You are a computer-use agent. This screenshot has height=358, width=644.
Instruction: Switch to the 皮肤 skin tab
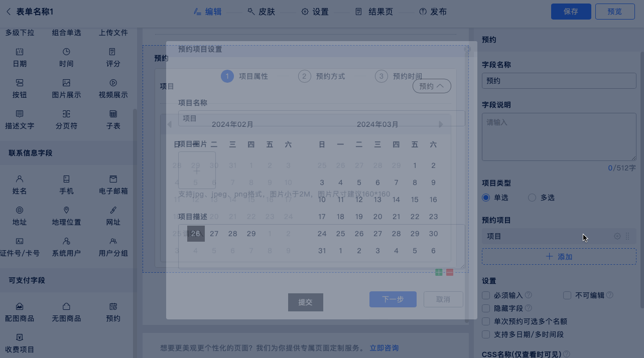pos(261,12)
